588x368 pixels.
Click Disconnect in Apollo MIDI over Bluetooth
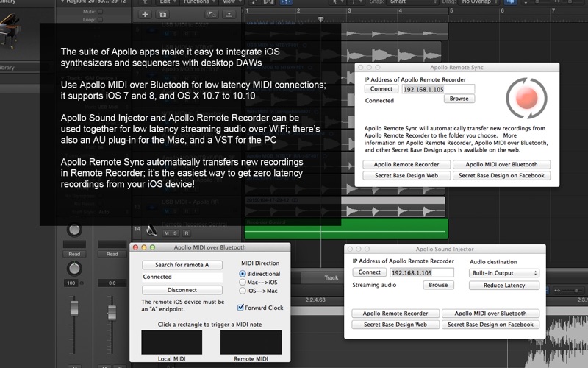[x=182, y=290]
